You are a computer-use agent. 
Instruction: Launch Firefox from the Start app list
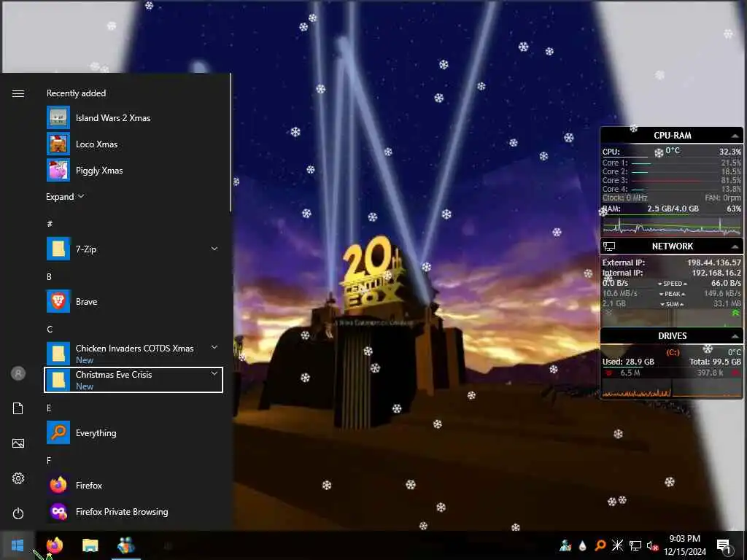click(x=133, y=485)
